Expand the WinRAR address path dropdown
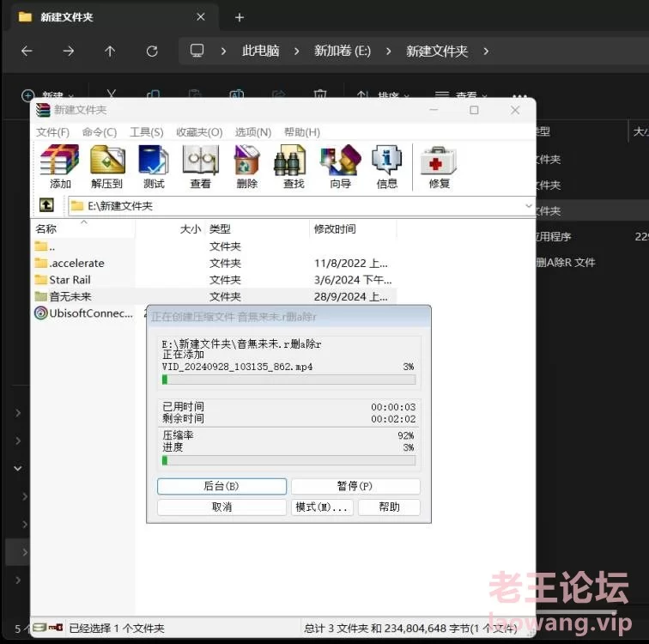This screenshot has width=649, height=644. click(x=528, y=206)
